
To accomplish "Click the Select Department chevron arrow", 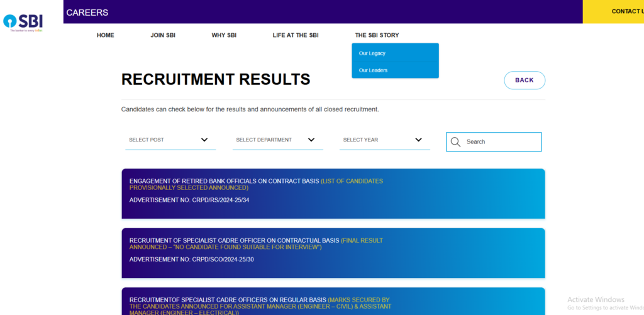I will pyautogui.click(x=311, y=140).
